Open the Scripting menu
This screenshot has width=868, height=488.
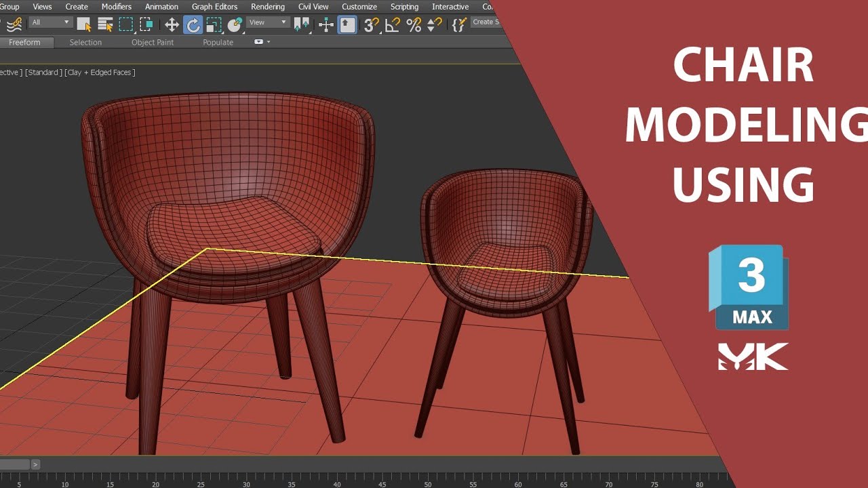coord(404,7)
